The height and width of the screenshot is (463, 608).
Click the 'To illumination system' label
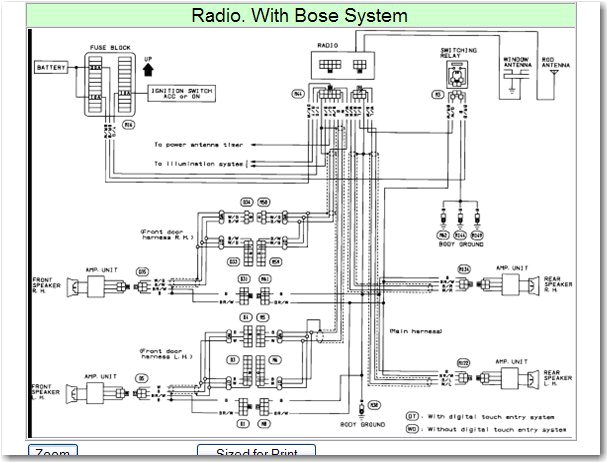(198, 162)
